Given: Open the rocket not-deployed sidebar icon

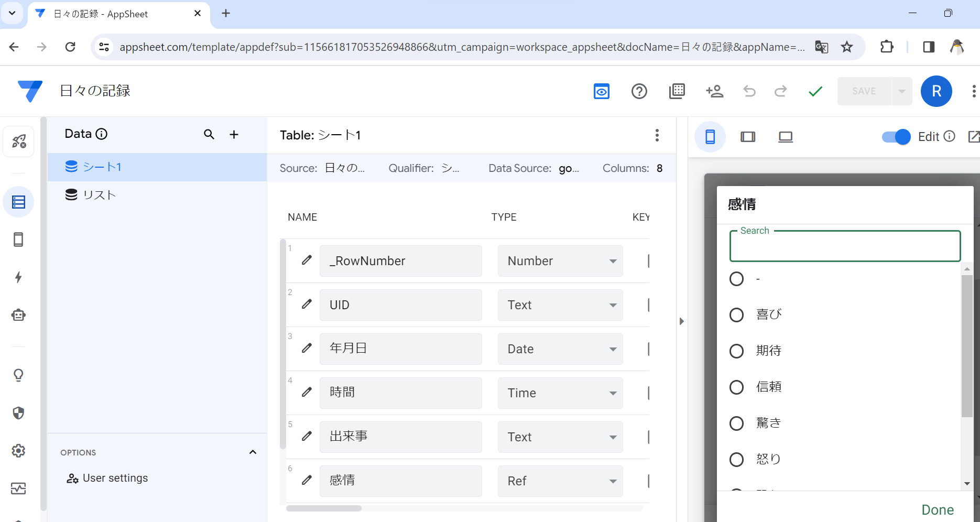Looking at the screenshot, I should pyautogui.click(x=19, y=141).
